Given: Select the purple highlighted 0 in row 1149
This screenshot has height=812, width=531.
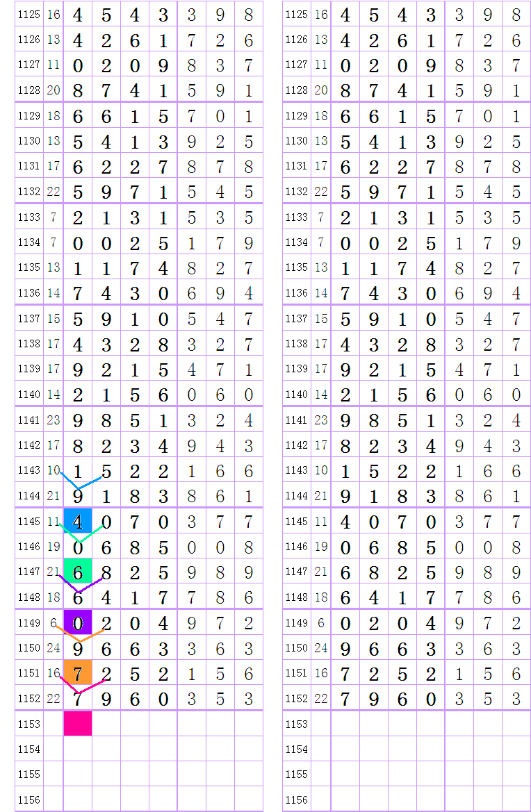Looking at the screenshot, I should click(x=77, y=622).
